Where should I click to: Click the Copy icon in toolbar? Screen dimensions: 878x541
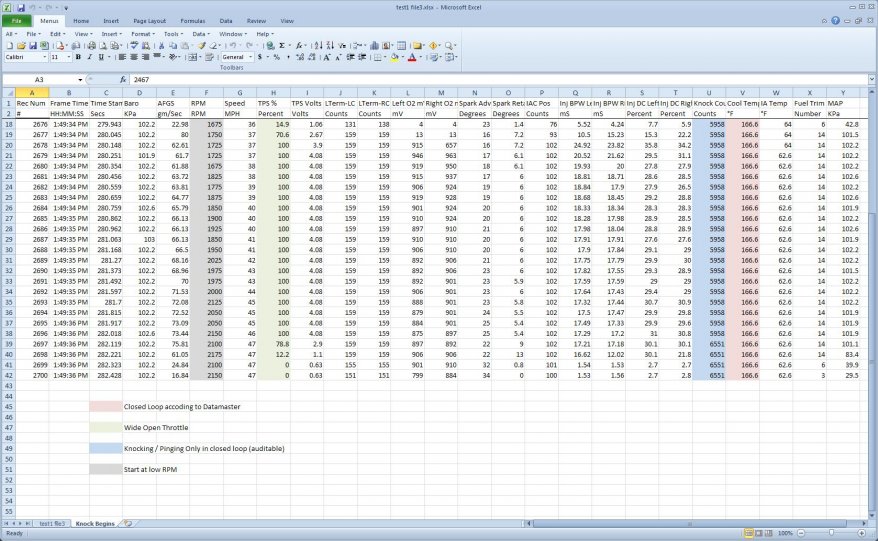[173, 46]
